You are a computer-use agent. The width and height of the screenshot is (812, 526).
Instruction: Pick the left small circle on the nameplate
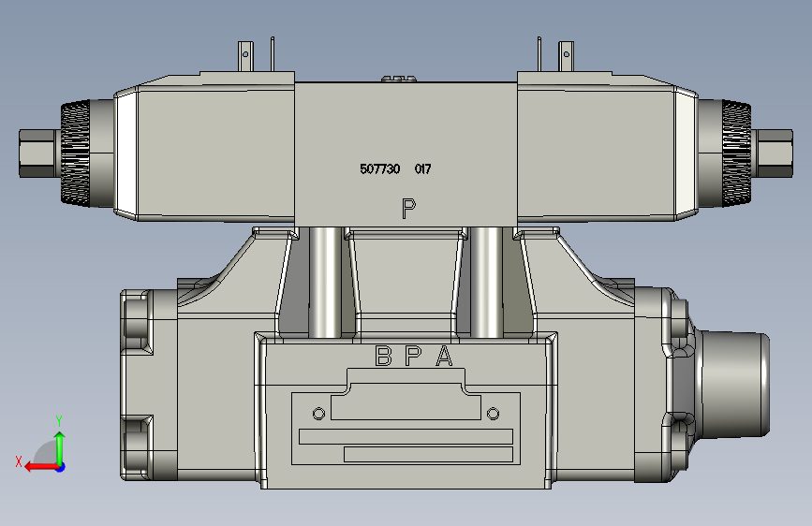point(318,414)
